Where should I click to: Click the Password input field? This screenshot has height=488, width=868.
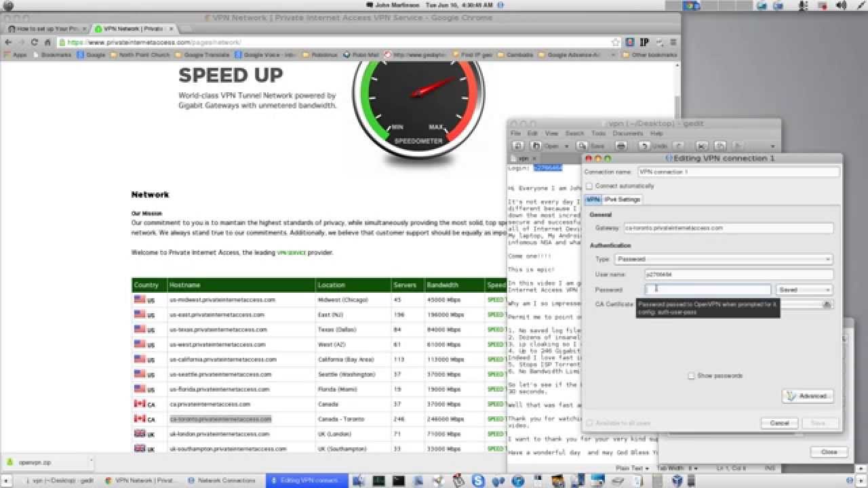click(708, 289)
